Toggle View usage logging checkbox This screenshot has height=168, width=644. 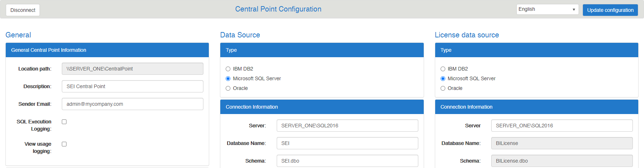pyautogui.click(x=64, y=144)
